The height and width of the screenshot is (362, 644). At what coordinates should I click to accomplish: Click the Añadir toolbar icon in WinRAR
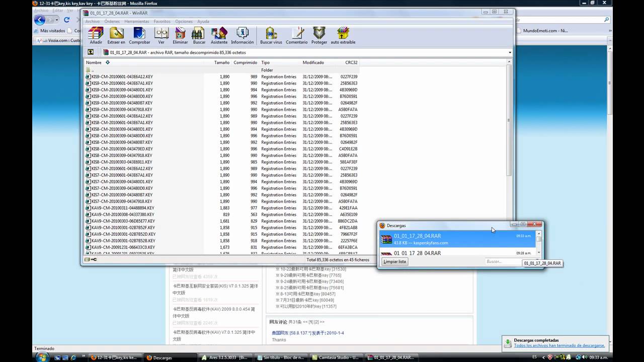point(96,35)
